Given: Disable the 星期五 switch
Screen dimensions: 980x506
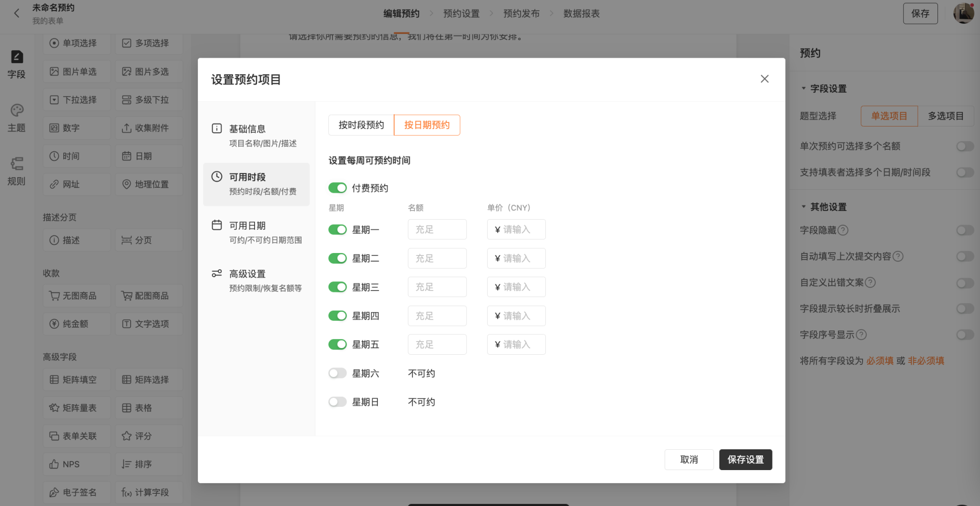Looking at the screenshot, I should click(337, 345).
